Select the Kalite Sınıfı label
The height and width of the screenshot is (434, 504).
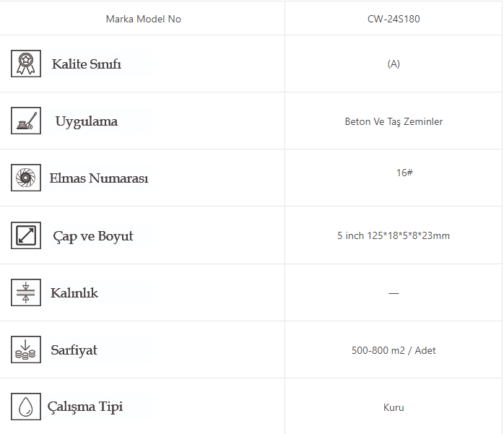(87, 64)
